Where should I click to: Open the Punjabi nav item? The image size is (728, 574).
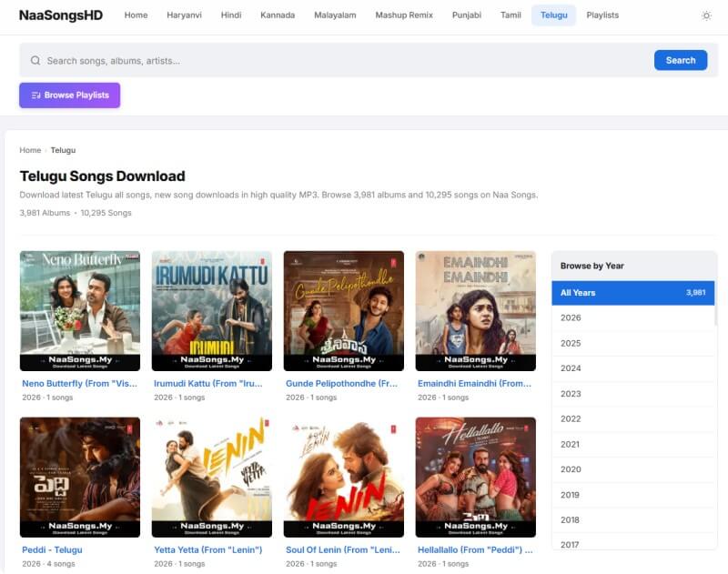[x=467, y=15]
